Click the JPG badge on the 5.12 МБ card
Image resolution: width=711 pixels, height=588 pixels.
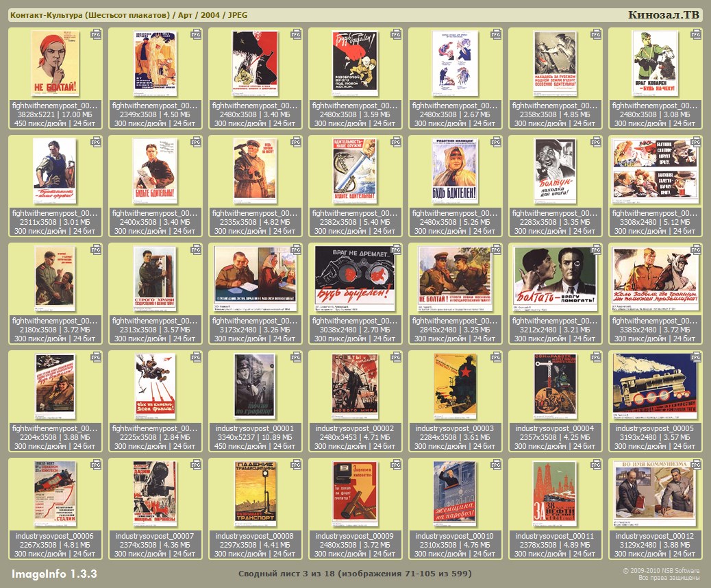(695, 143)
